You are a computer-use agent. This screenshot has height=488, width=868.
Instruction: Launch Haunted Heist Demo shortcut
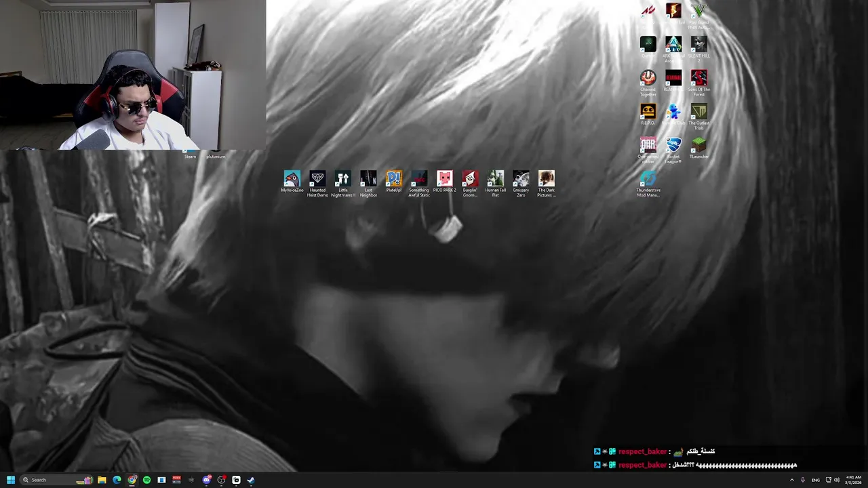[x=317, y=183]
